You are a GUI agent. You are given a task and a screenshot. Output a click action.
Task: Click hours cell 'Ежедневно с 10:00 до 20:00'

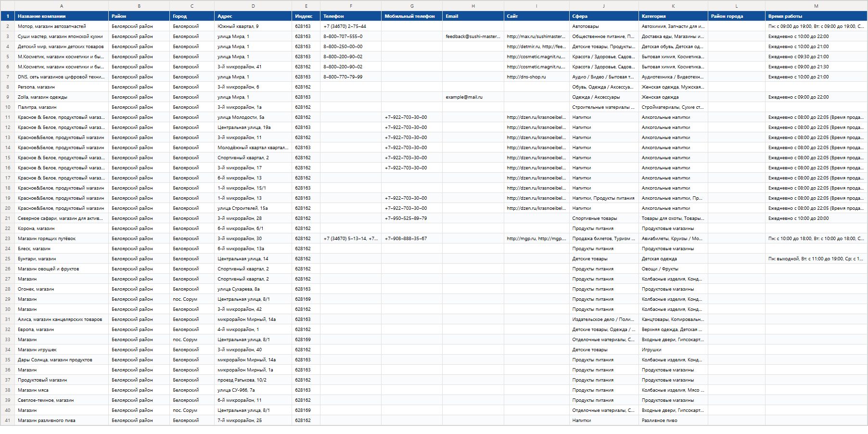point(816,218)
